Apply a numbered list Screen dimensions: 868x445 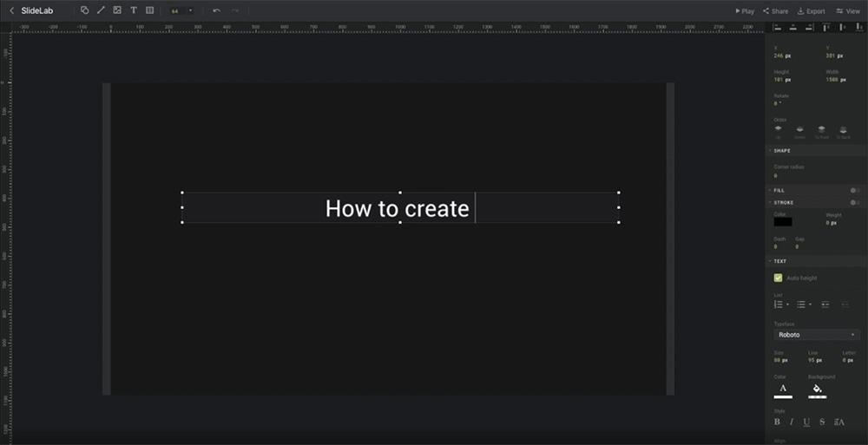(778, 304)
